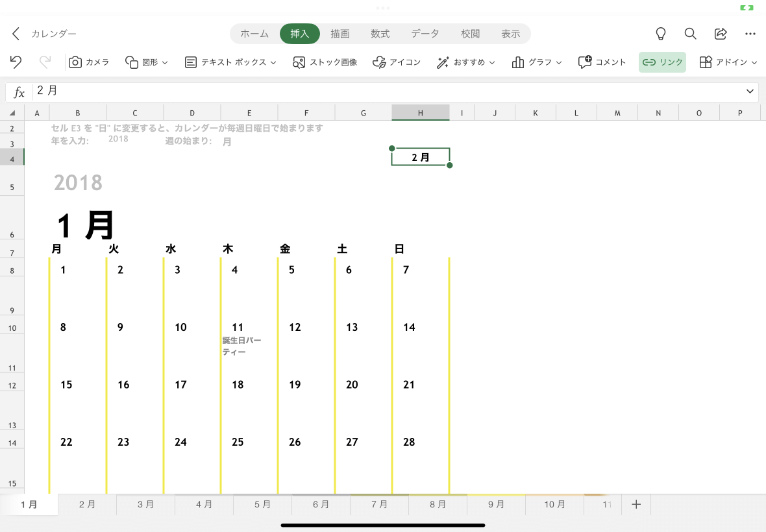The width and height of the screenshot is (766, 532).
Task: Expand the formula bar with its chevron
Action: (750, 91)
